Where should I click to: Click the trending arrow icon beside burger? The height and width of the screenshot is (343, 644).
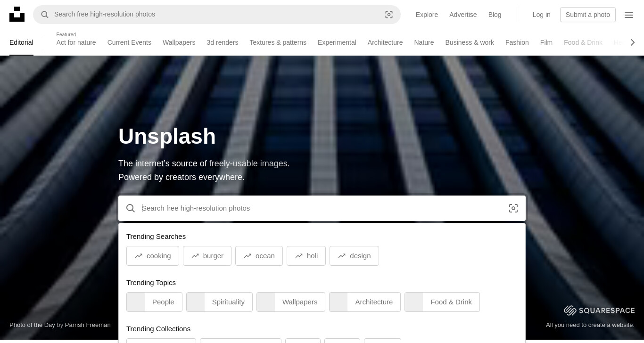pos(195,256)
